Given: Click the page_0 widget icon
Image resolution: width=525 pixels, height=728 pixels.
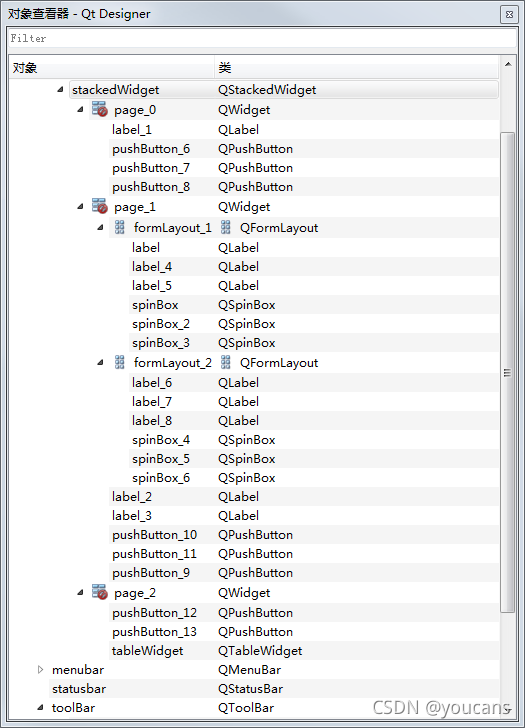Looking at the screenshot, I should pyautogui.click(x=100, y=110).
